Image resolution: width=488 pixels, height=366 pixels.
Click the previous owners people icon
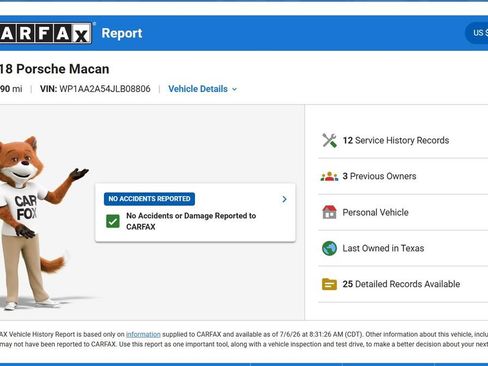(329, 176)
